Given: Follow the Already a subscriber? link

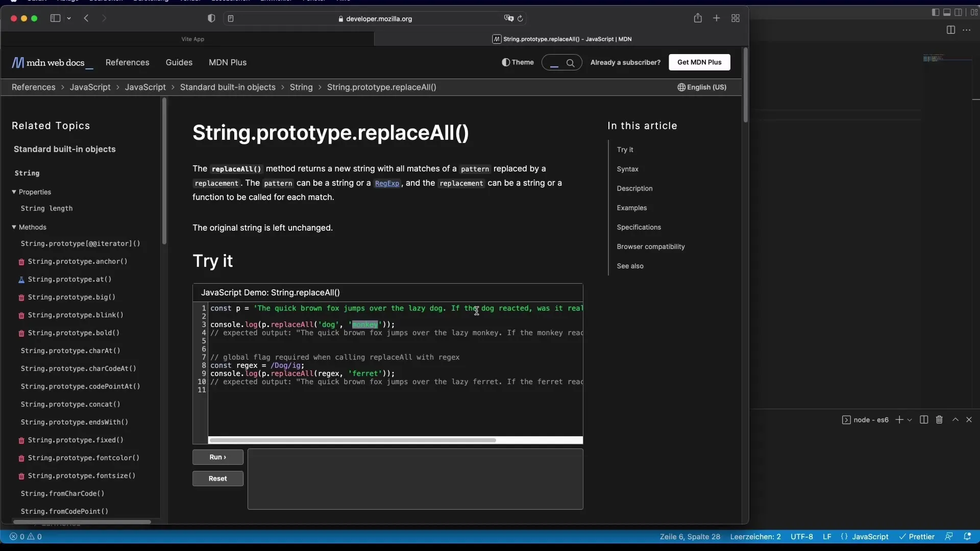Looking at the screenshot, I should click(x=625, y=62).
